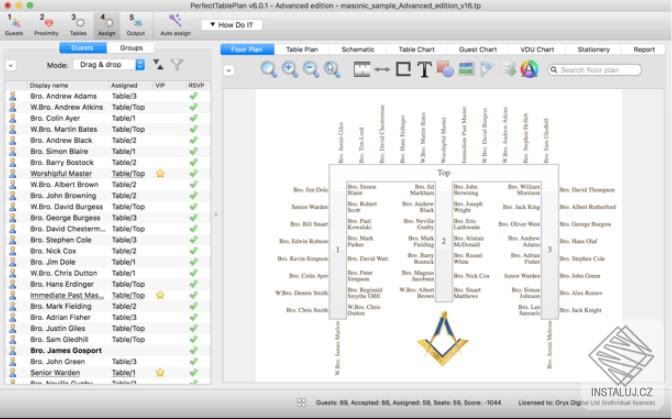Screen dimensions: 672x419
Task: Click the plain magnifier zoom icon
Action: pos(269,69)
